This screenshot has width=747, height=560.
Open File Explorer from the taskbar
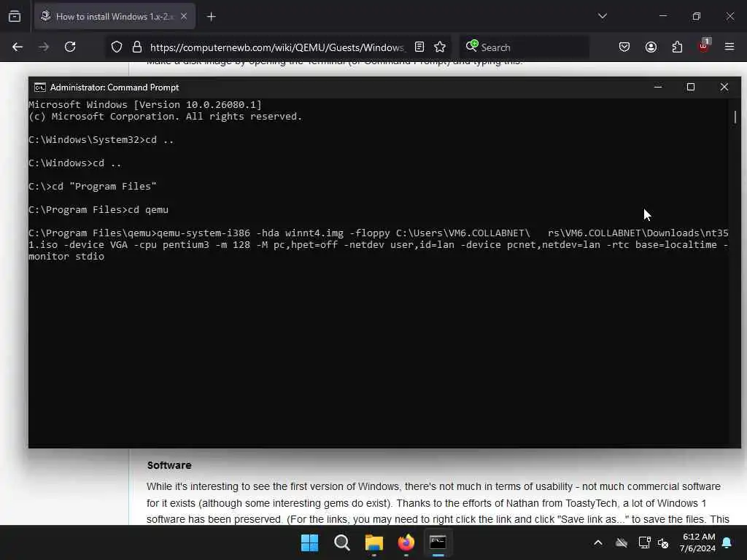pos(374,542)
